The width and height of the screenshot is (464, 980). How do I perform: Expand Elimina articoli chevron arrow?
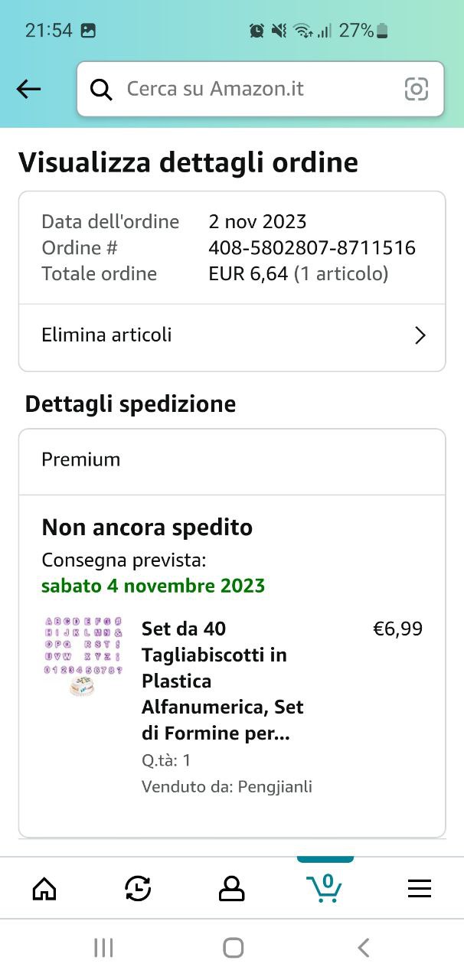tap(420, 335)
